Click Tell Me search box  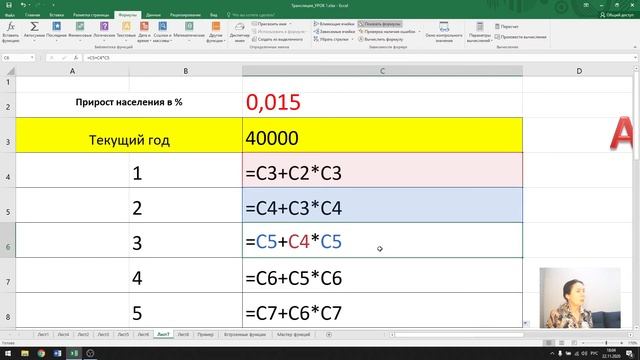point(251,15)
